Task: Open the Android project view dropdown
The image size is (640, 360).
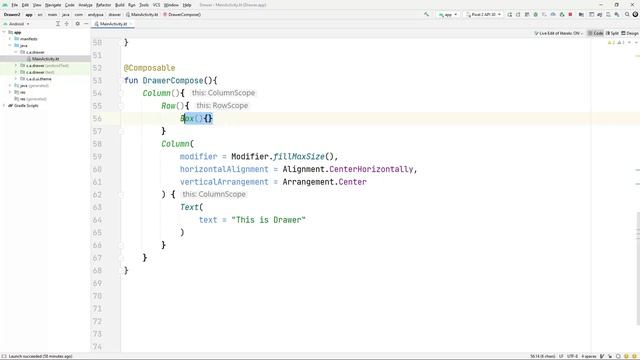Action: (x=16, y=24)
